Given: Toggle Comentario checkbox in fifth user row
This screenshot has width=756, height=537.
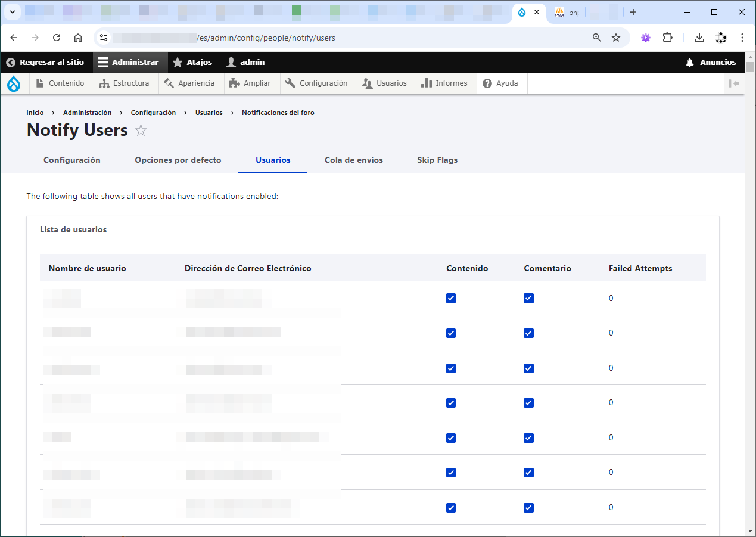Looking at the screenshot, I should 528,438.
